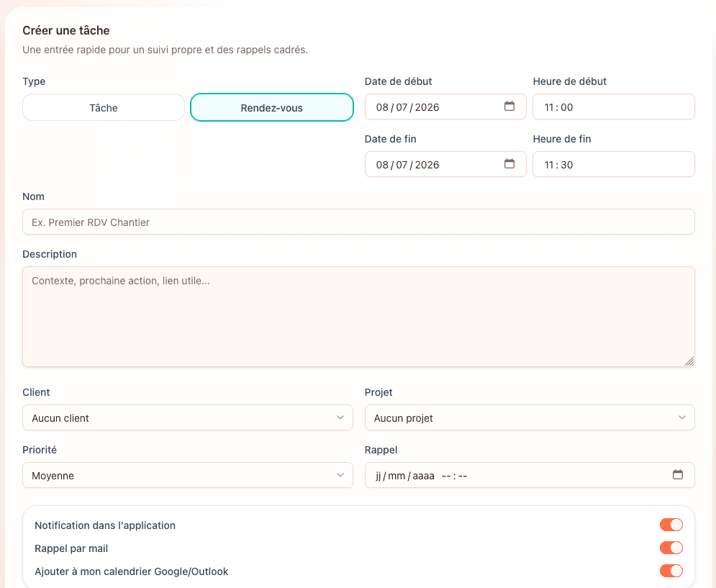
Task: Click the 'Description' field label
Action: coord(50,254)
